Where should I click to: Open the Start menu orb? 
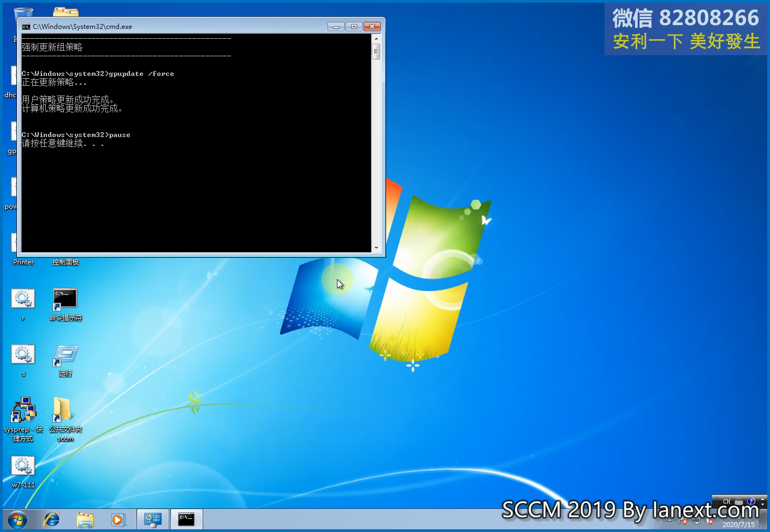pyautogui.click(x=17, y=519)
